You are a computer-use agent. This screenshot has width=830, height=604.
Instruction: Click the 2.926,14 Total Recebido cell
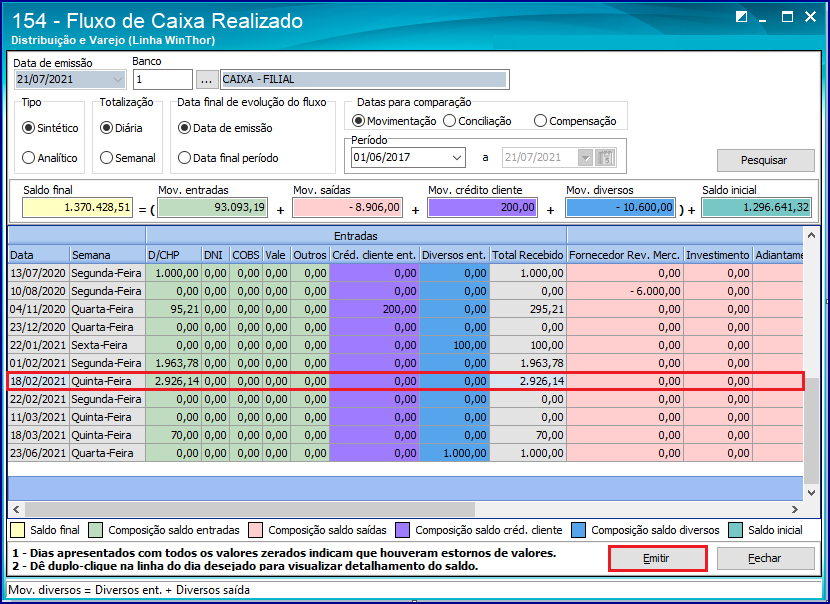click(x=528, y=381)
